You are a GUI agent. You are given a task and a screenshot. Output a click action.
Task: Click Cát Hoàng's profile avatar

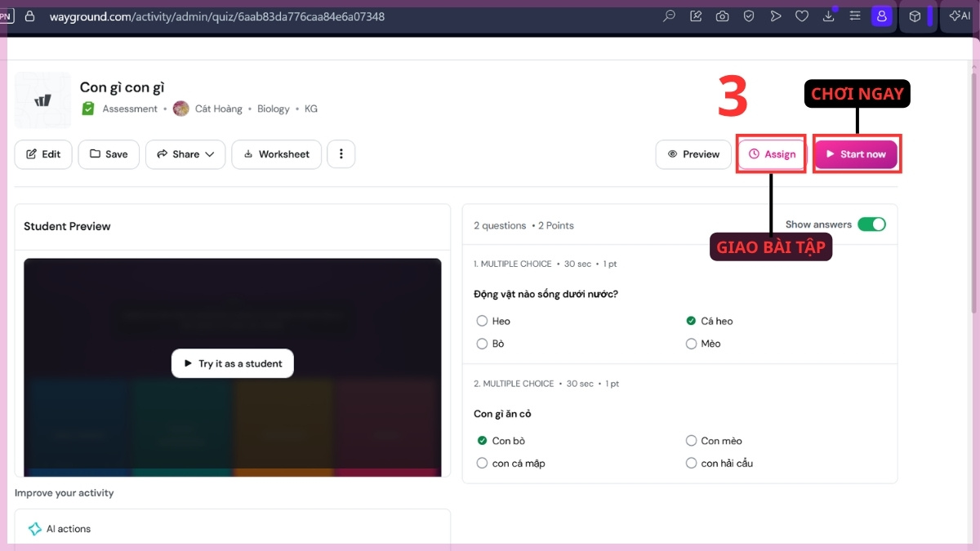pyautogui.click(x=181, y=109)
